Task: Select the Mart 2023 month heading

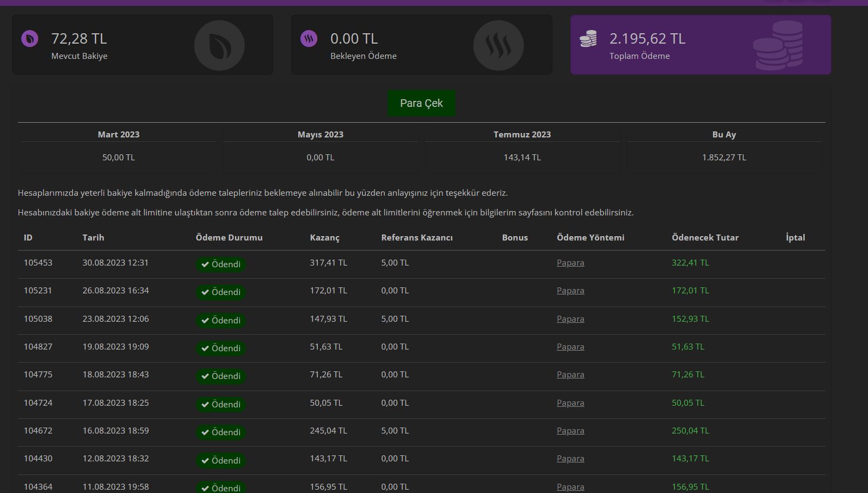Action: [119, 135]
